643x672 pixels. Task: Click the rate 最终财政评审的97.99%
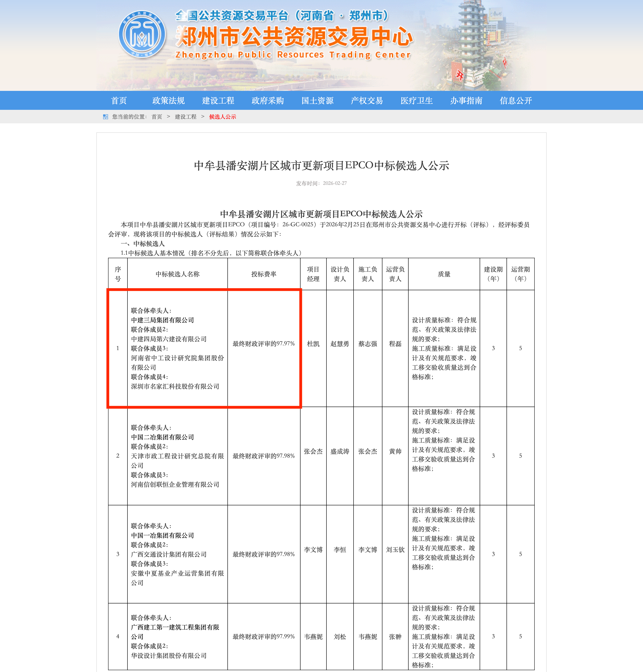coord(264,636)
